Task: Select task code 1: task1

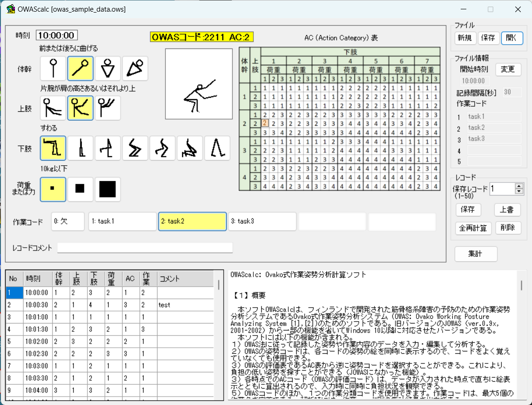Action: [122, 222]
